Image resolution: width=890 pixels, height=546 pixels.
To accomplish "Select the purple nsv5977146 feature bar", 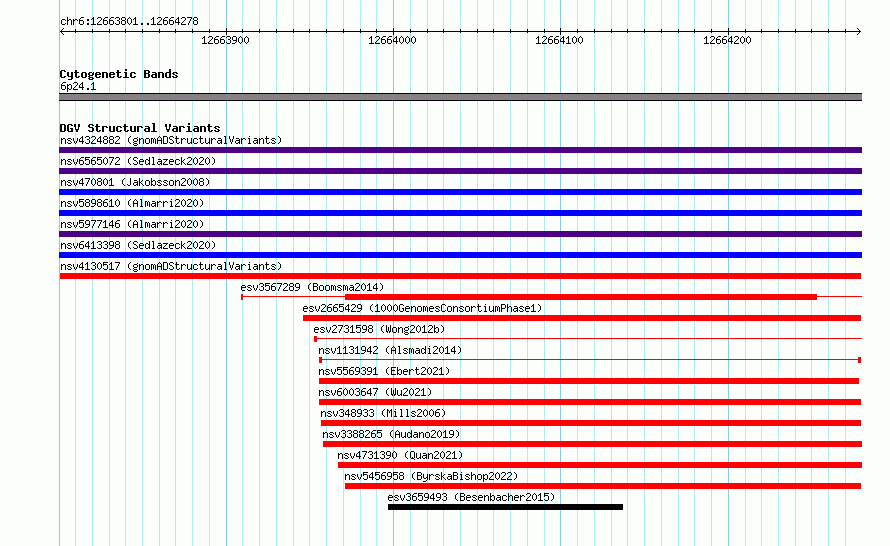I will click(460, 234).
